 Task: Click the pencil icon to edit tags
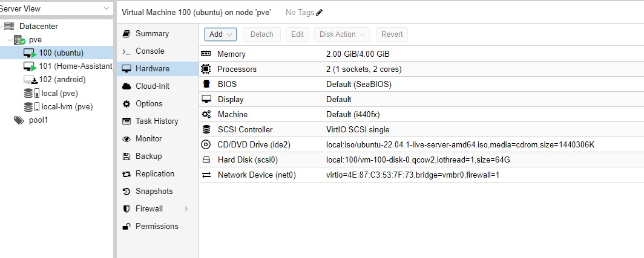(x=320, y=12)
